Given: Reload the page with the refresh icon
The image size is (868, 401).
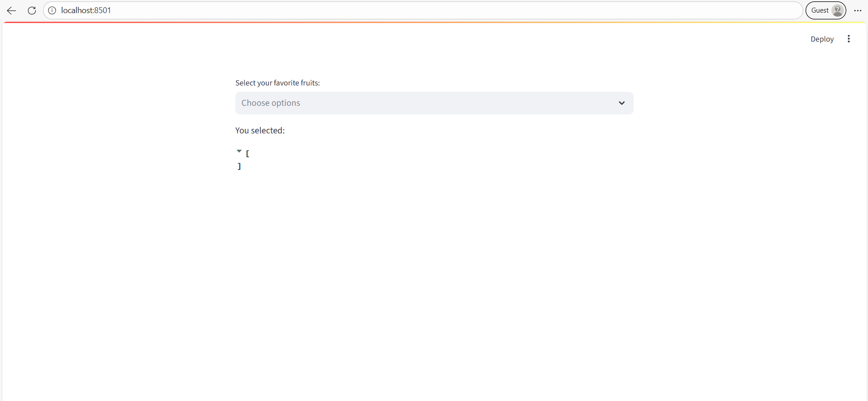Looking at the screenshot, I should tap(32, 10).
